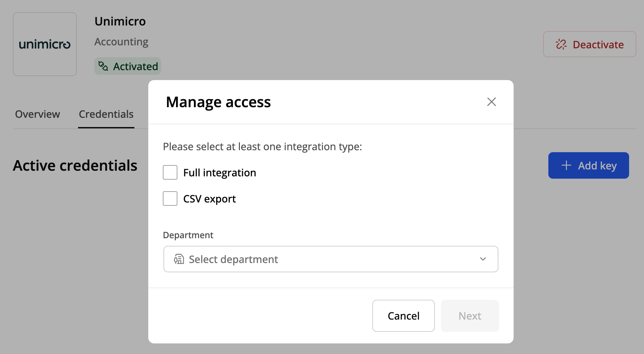Click the building icon in department field
Image resolution: width=644 pixels, height=354 pixels.
[179, 259]
